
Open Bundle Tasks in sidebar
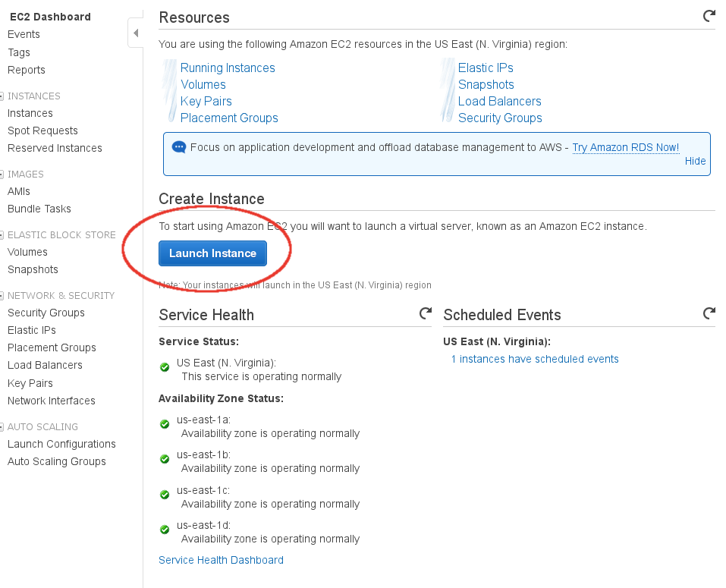click(x=39, y=209)
